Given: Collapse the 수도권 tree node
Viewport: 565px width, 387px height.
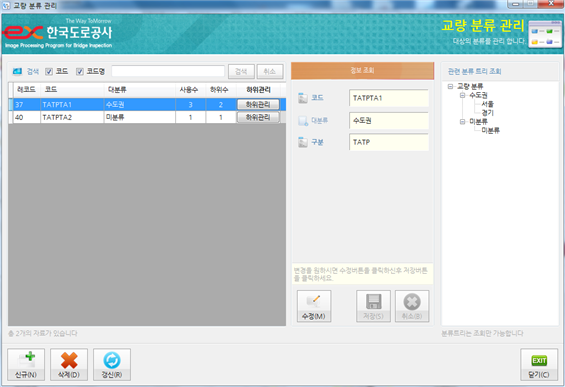Looking at the screenshot, I should (x=462, y=95).
